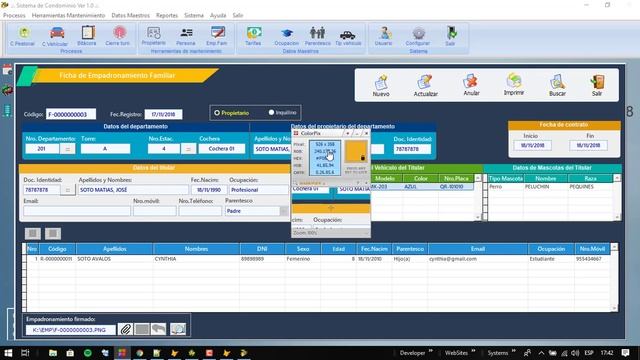Click the contract Fin date field
This screenshot has width=640, height=360.
588,145
